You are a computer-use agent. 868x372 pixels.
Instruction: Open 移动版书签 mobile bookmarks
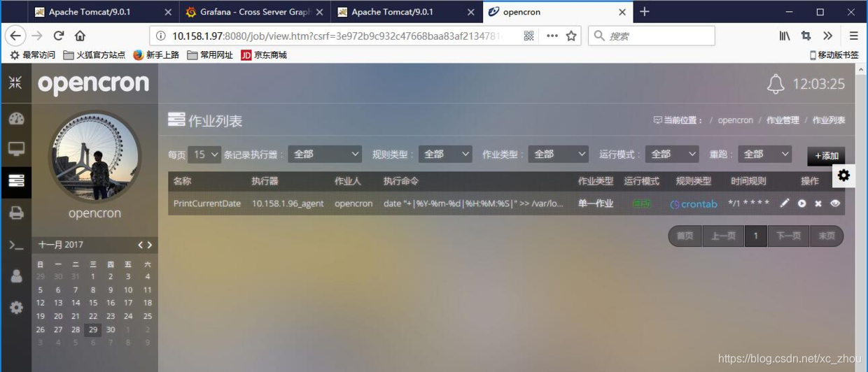point(834,55)
